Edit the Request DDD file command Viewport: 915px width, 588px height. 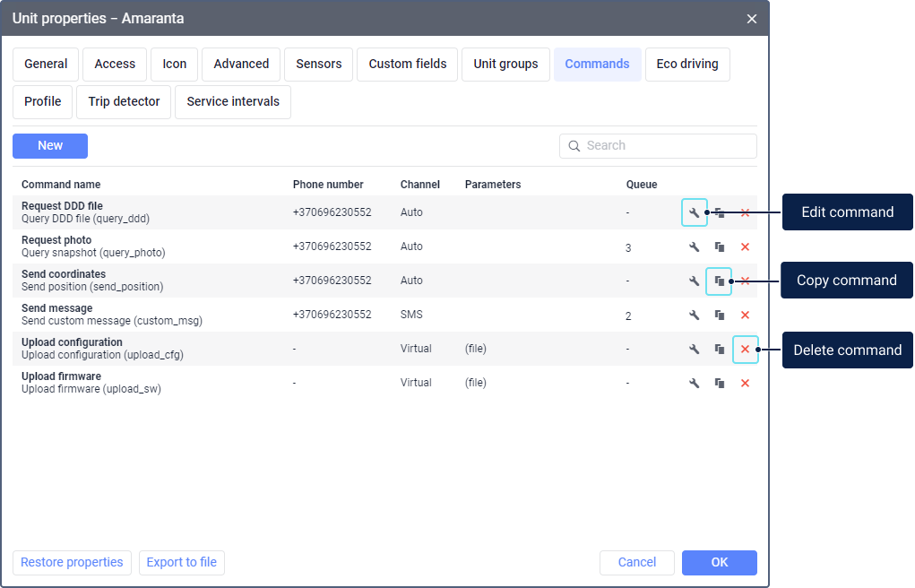coord(694,212)
